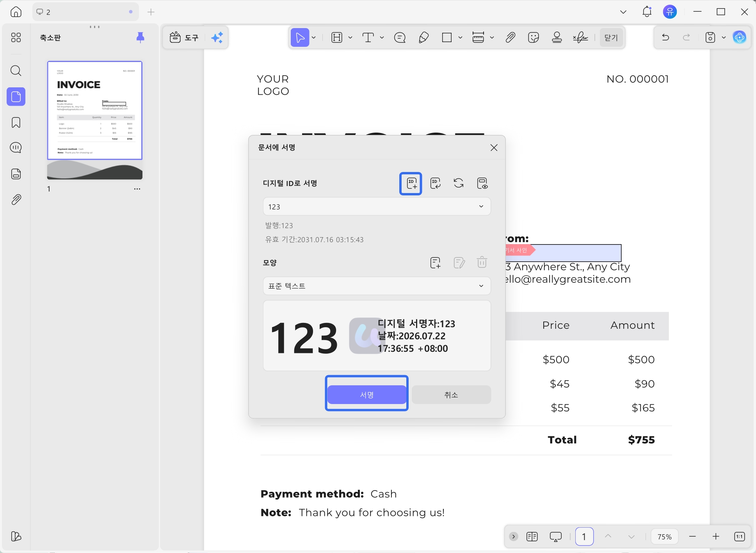Expand the measurement tool dropdown arrow
Image resolution: width=756 pixels, height=553 pixels.
(x=492, y=37)
